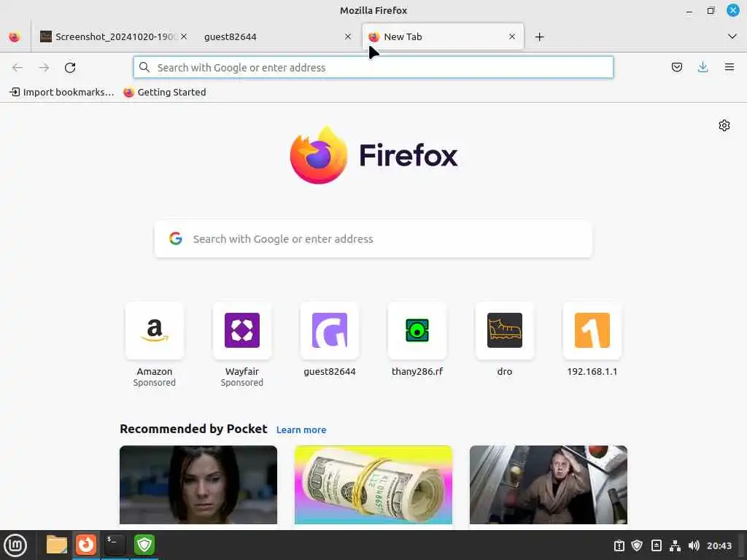Click the Firefox taskbar button
The width and height of the screenshot is (747, 560).
[86, 545]
